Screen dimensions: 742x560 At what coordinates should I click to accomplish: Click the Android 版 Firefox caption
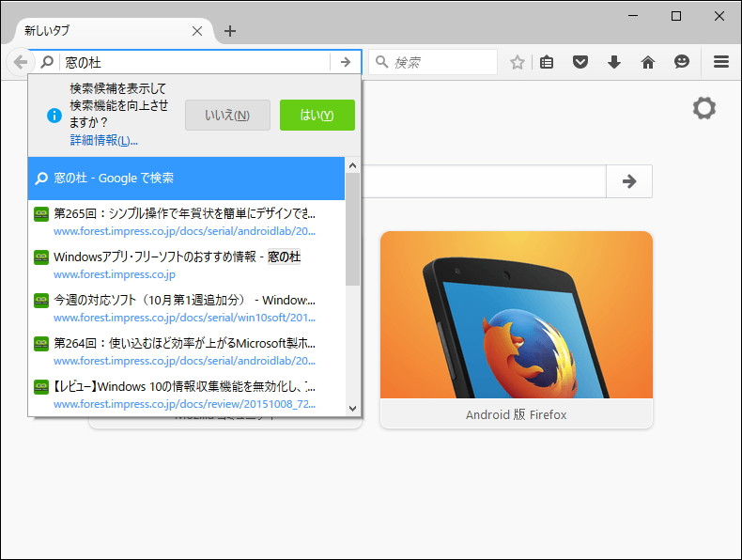(x=517, y=414)
